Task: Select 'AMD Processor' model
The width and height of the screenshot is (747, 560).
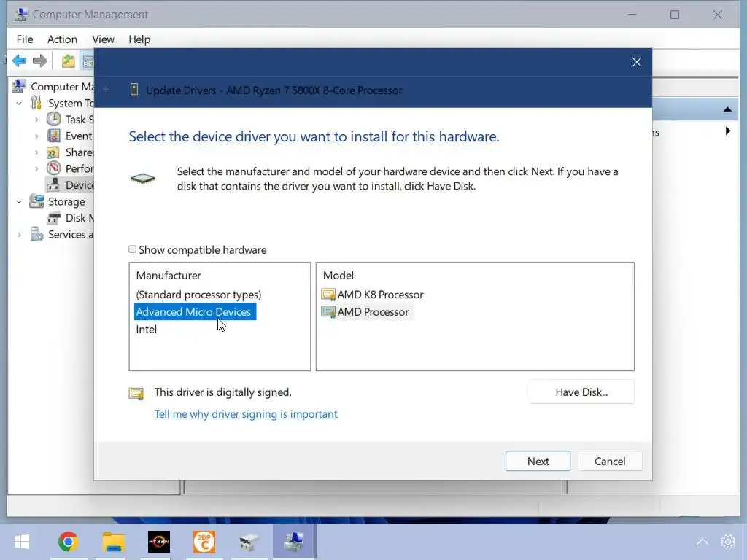Action: point(373,312)
